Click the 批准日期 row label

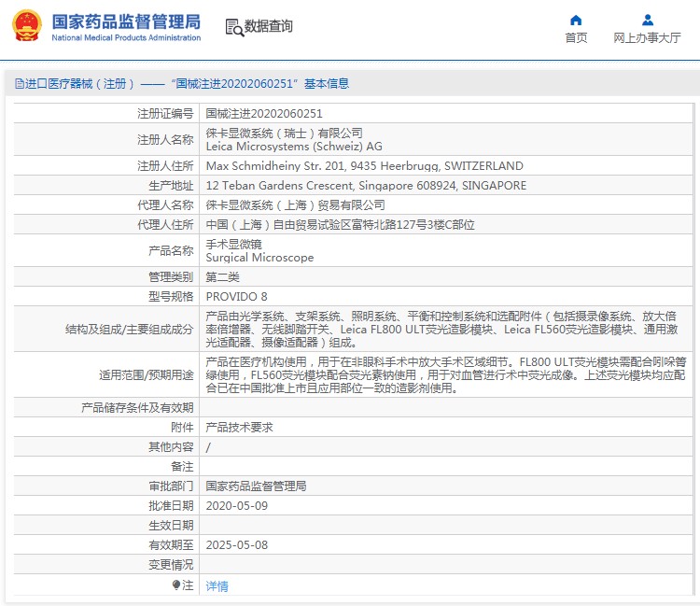[x=171, y=505]
